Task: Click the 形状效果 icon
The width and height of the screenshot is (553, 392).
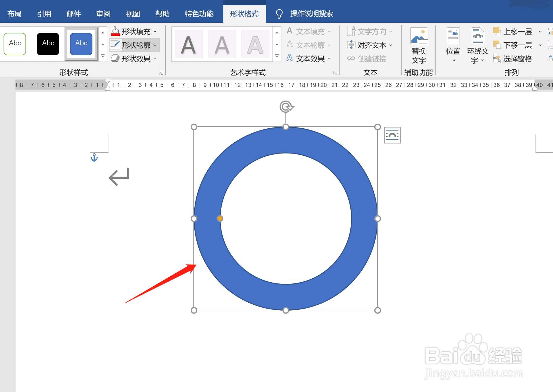Action: point(115,58)
